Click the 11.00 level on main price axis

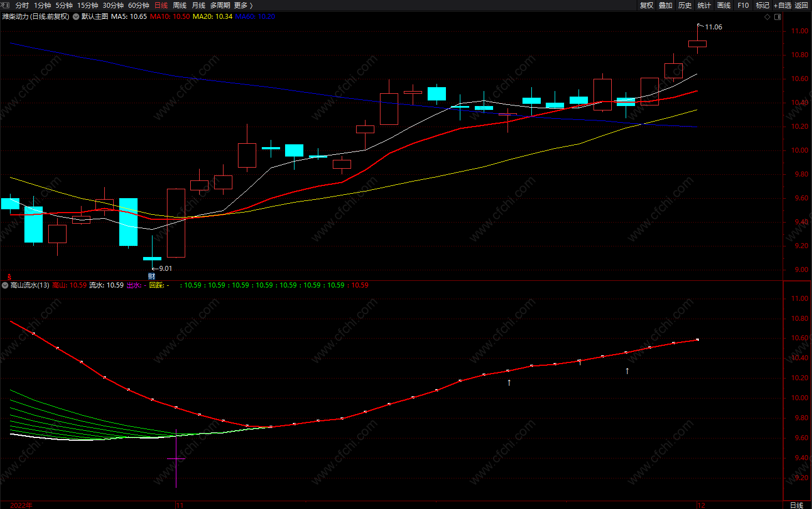pyautogui.click(x=800, y=31)
